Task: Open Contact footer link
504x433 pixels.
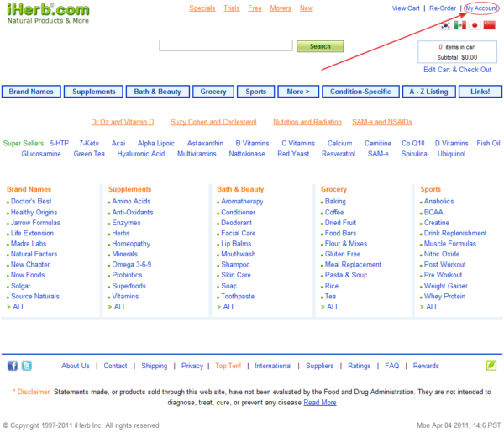Action: point(115,366)
